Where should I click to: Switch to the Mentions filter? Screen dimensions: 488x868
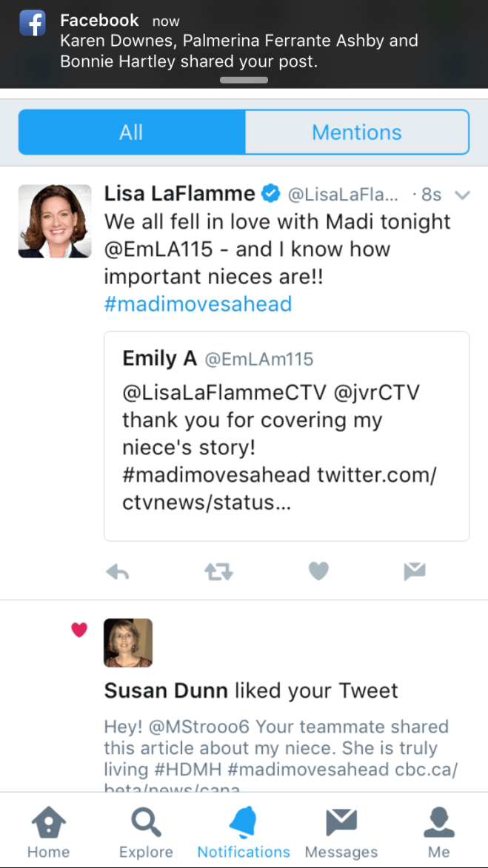[x=356, y=132]
